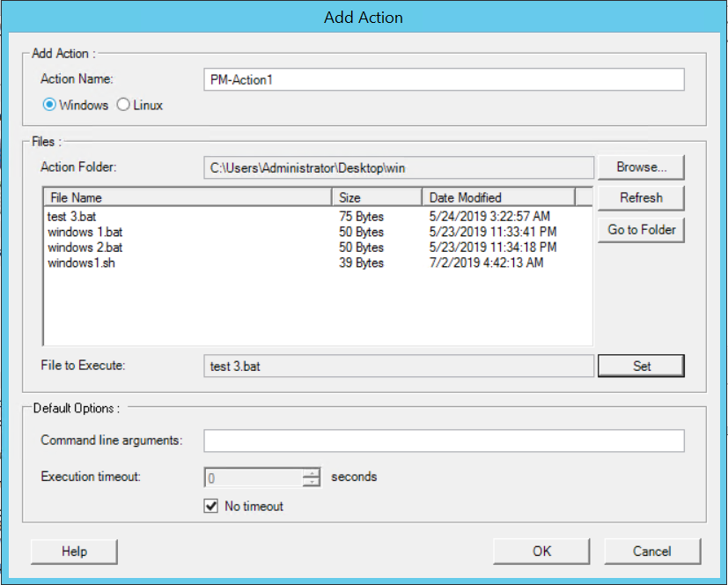Cancel the Add Action dialog
Screen dimensions: 728x585
tap(652, 551)
